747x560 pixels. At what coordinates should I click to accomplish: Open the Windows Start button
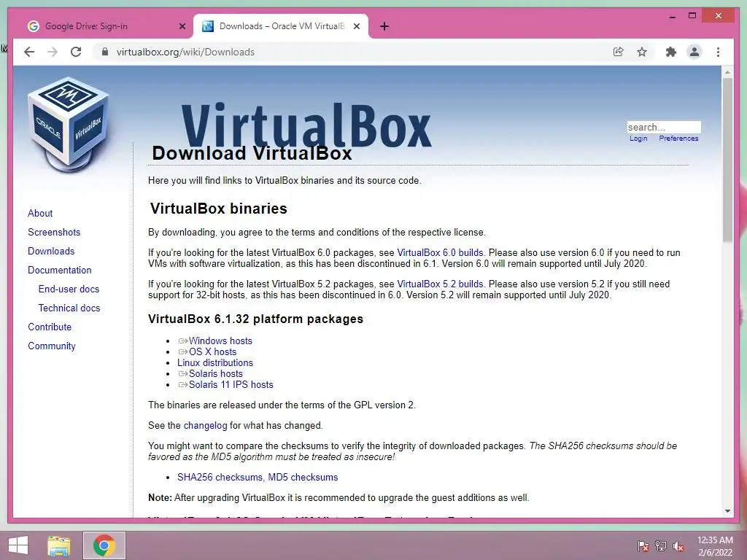[x=18, y=545]
